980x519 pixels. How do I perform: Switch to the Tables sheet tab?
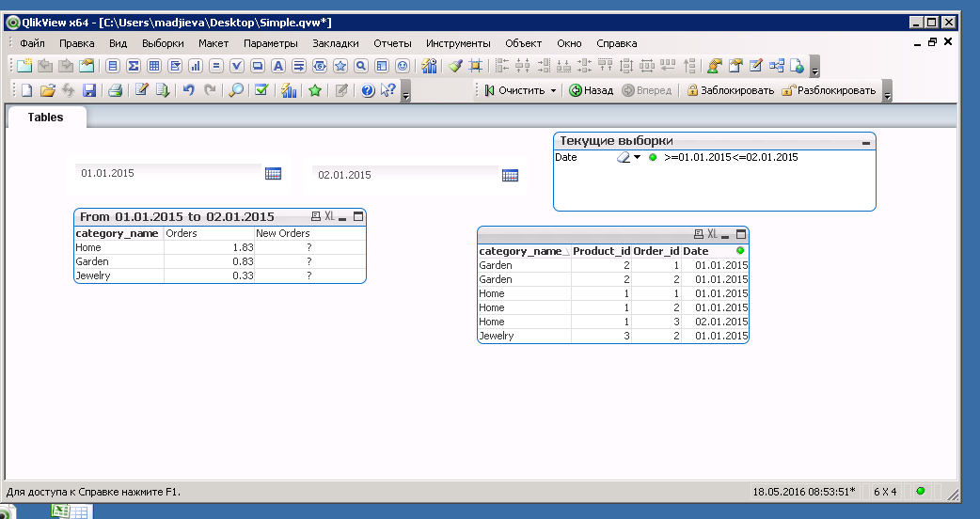tap(46, 118)
